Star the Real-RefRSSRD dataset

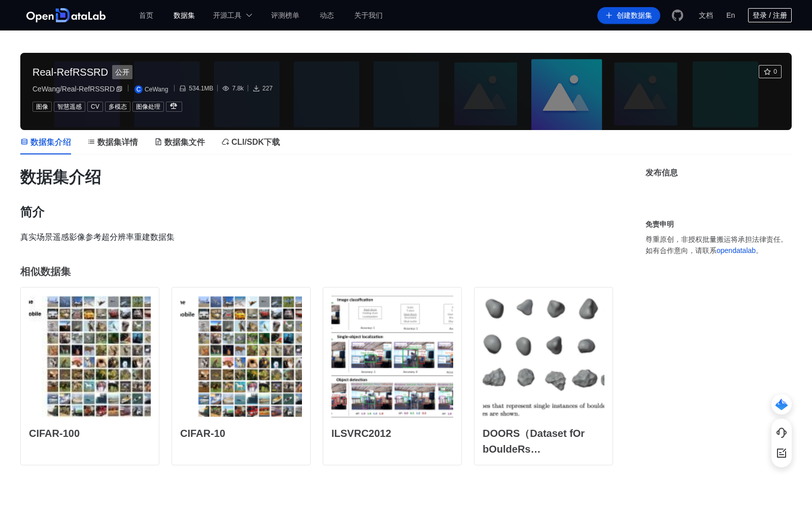point(770,72)
